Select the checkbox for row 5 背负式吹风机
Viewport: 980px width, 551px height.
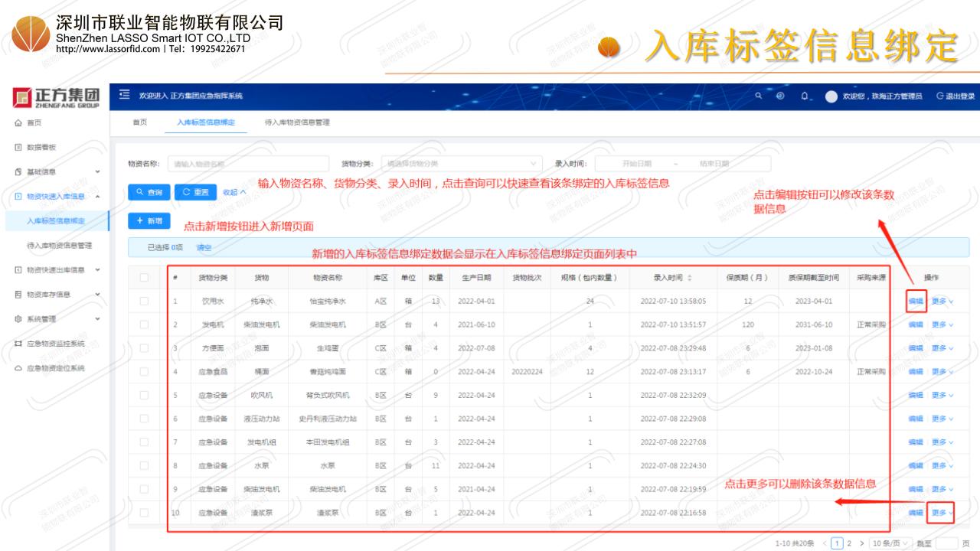click(144, 396)
